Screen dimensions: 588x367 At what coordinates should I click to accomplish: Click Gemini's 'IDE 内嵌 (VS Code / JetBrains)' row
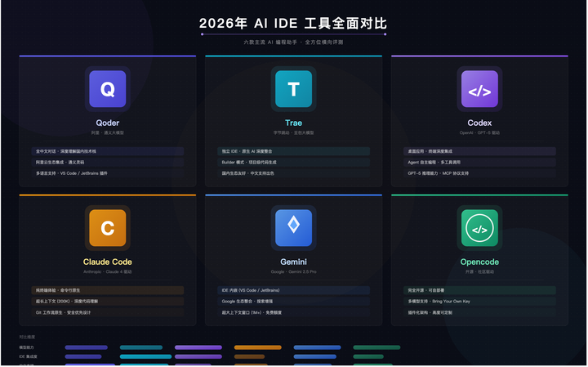click(x=294, y=290)
